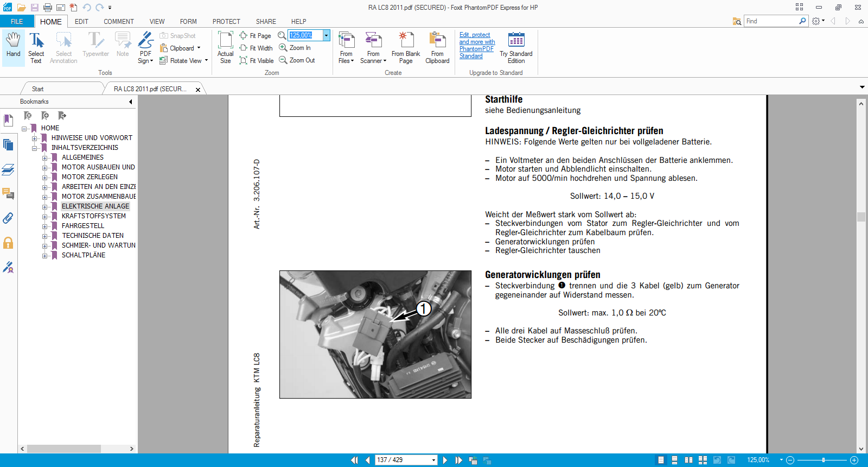Collapse the INHALTSVERZEICHNIS bookmark node
This screenshot has height=467, width=868.
pos(35,148)
